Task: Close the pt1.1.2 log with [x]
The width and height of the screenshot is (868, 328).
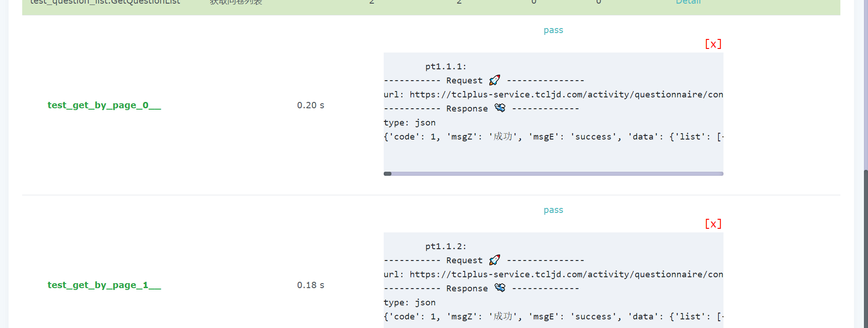Action: [x=713, y=224]
